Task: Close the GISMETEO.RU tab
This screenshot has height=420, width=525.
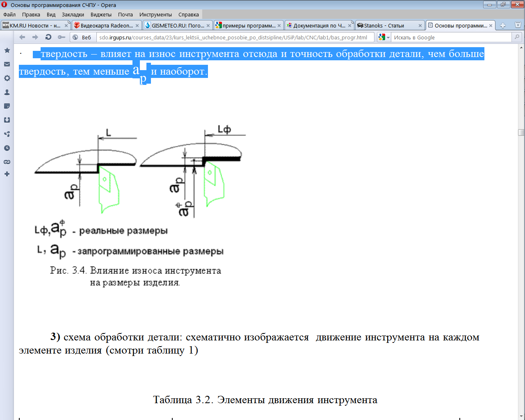Action: 208,25
